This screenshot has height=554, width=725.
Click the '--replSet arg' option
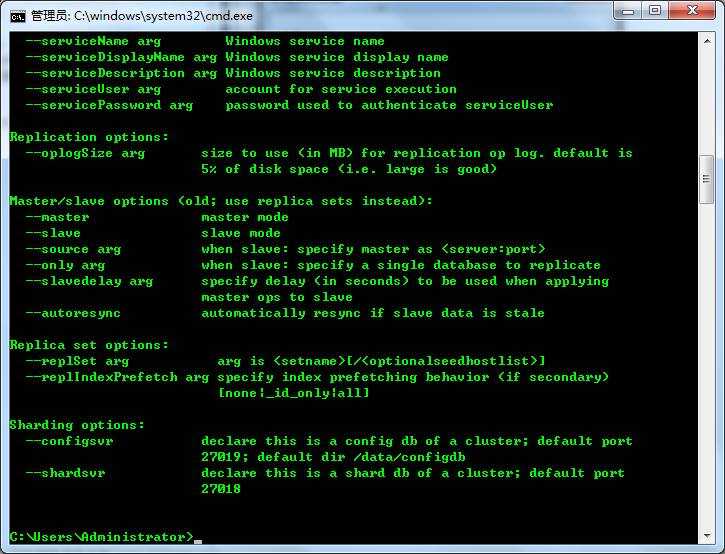point(77,362)
